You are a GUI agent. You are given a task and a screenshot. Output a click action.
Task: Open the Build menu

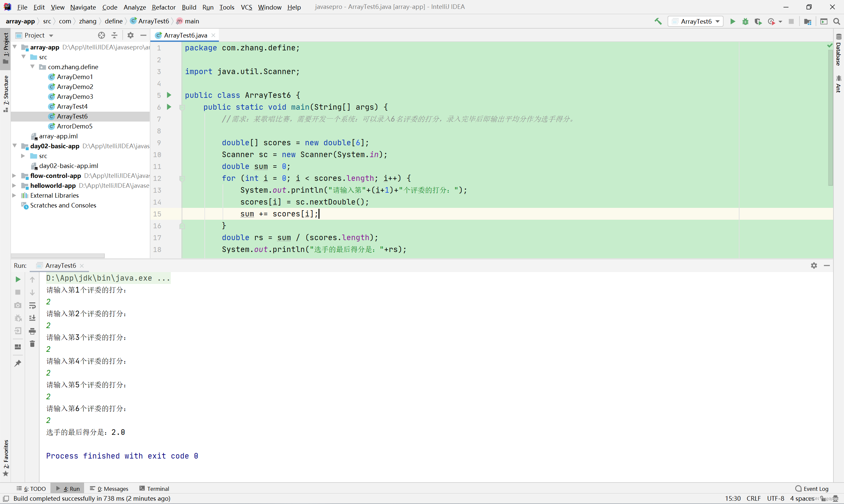click(x=189, y=7)
